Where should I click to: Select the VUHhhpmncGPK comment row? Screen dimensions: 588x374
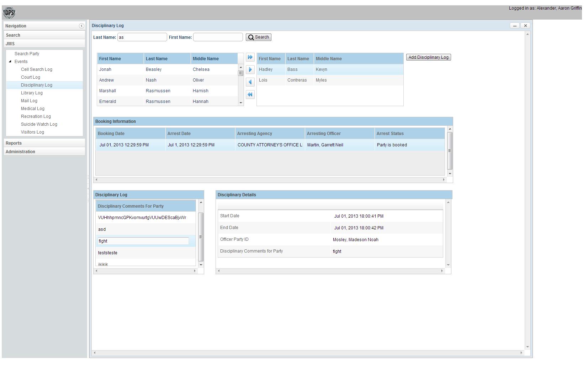[x=146, y=218]
